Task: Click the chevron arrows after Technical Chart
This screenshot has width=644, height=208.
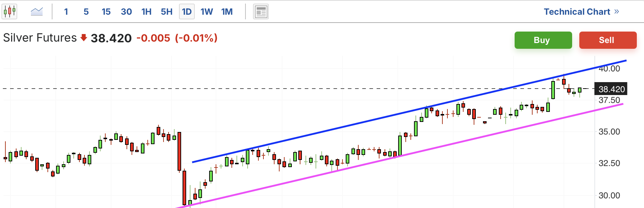Action: pyautogui.click(x=617, y=11)
